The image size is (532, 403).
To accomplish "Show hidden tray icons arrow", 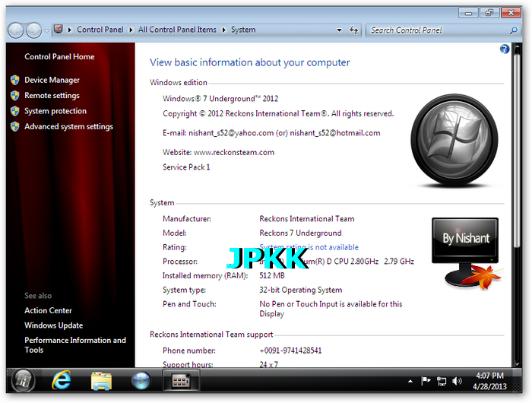I will [x=410, y=381].
